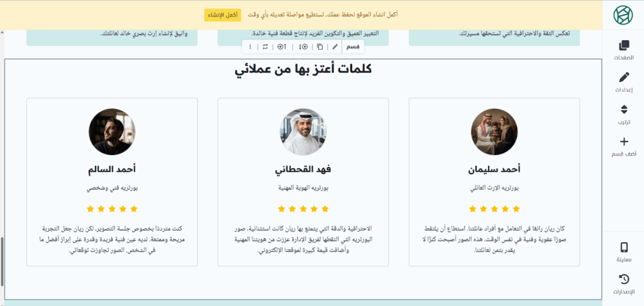Click أحمد سليمان's round profile photo
644x306 pixels.
point(494,132)
